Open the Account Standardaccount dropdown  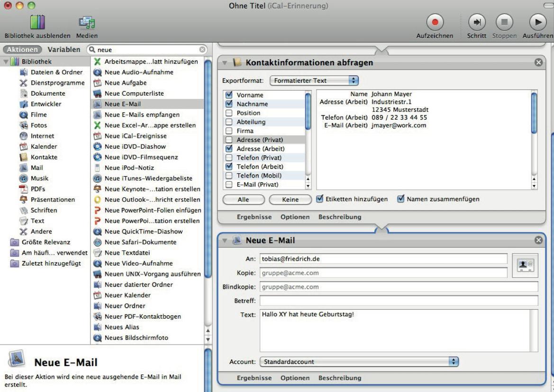359,362
